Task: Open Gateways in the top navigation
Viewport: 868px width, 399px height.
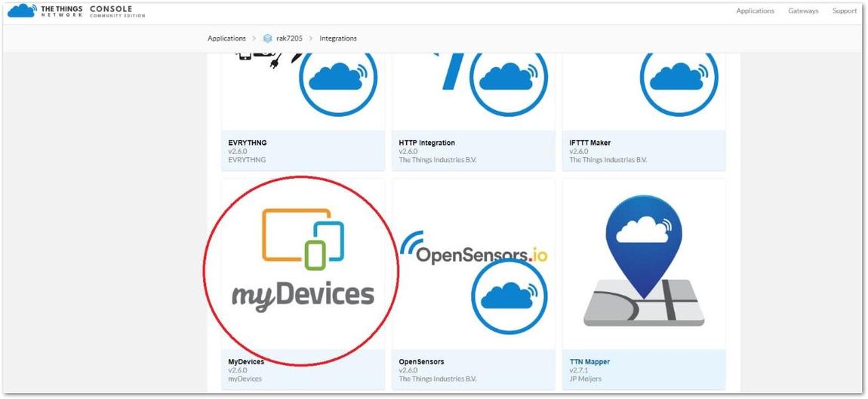Action: (x=803, y=11)
